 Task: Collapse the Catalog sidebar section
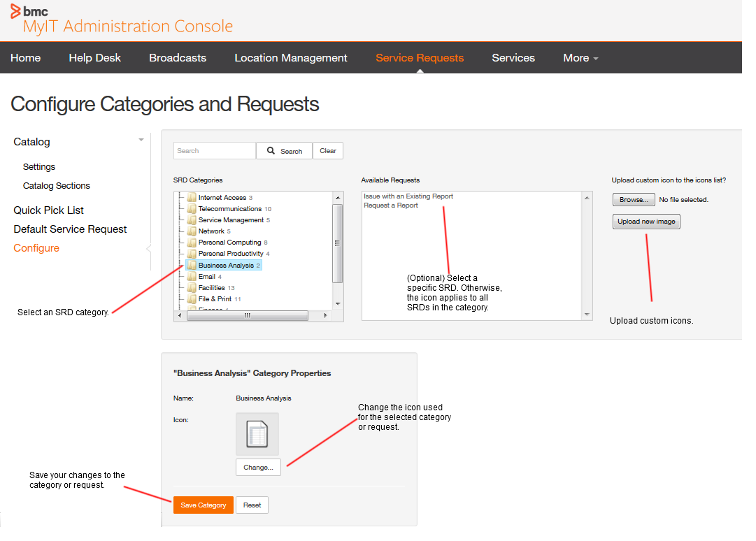[x=141, y=140]
